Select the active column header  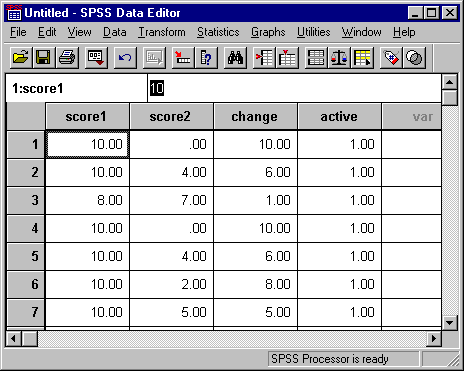pyautogui.click(x=339, y=116)
